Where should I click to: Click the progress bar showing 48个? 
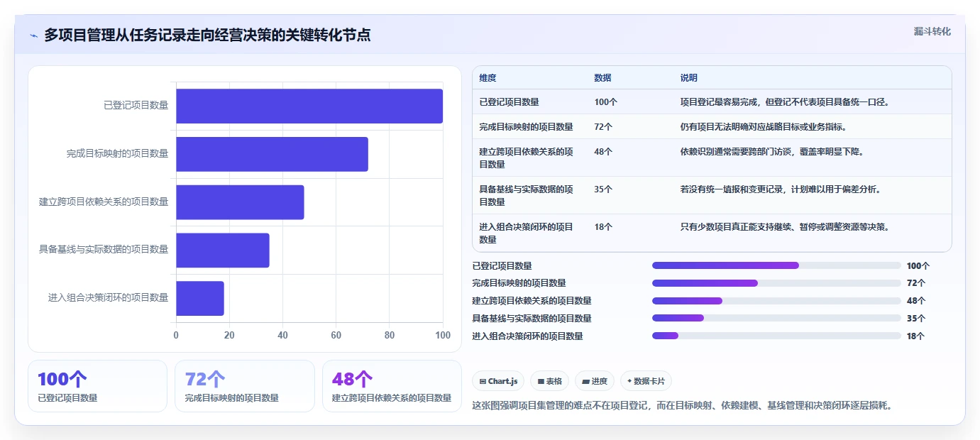point(776,301)
